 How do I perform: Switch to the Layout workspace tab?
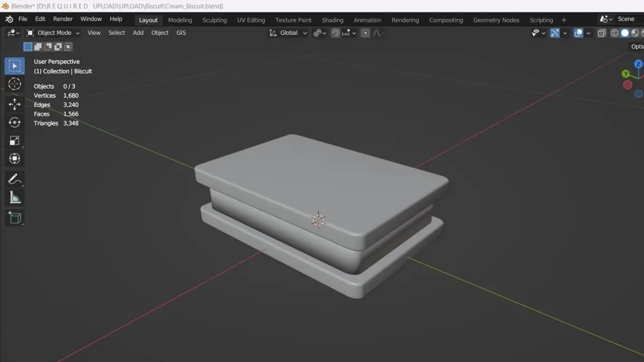pyautogui.click(x=149, y=20)
